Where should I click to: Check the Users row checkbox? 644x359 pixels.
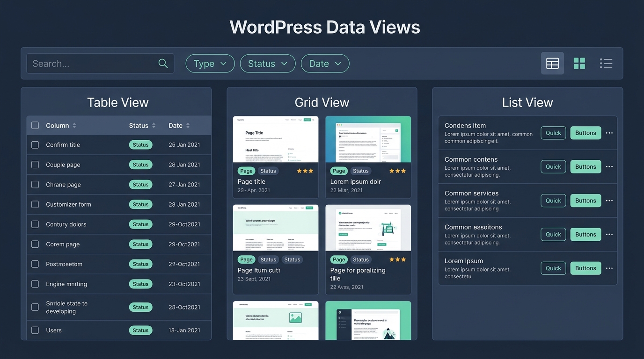pyautogui.click(x=35, y=330)
